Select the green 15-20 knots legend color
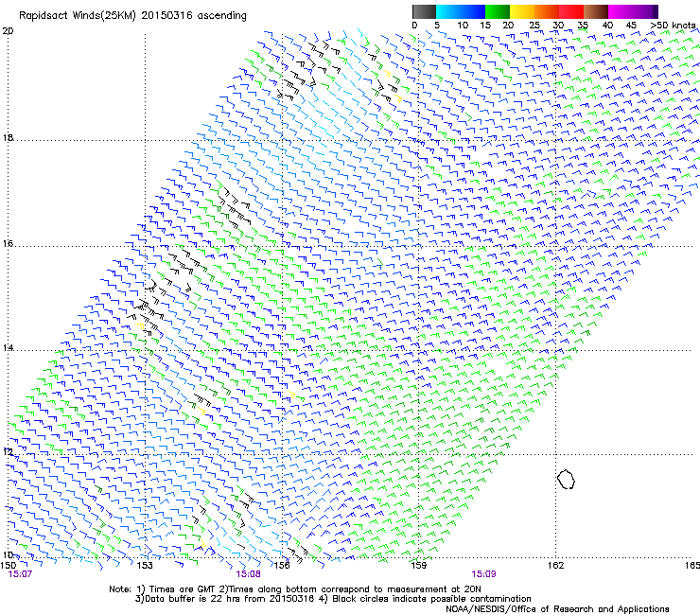Viewport: 700px width, 615px height. tap(498, 11)
